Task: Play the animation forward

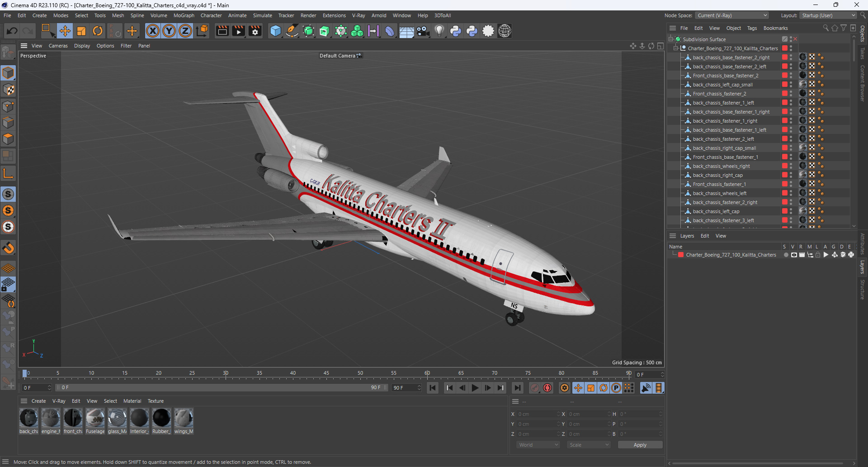Action: pos(475,388)
